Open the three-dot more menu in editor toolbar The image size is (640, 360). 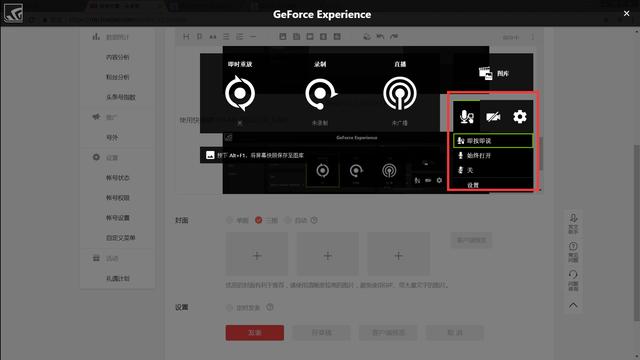click(x=533, y=37)
